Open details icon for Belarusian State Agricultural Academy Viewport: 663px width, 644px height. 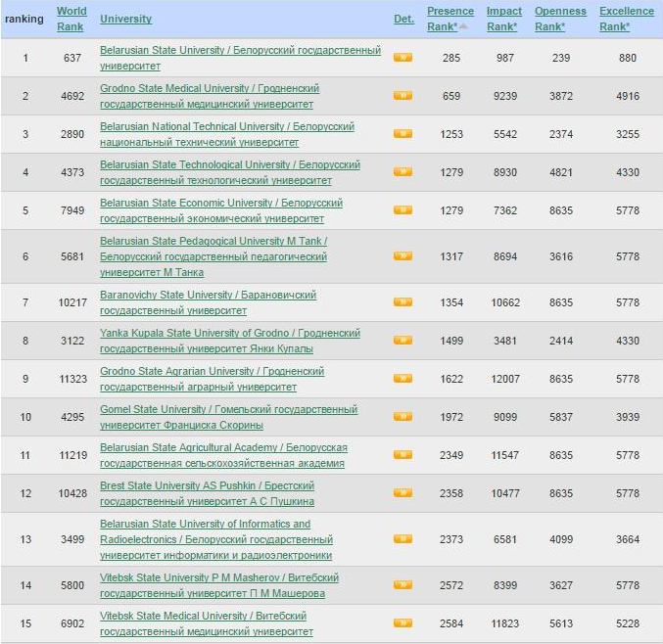pos(403,455)
